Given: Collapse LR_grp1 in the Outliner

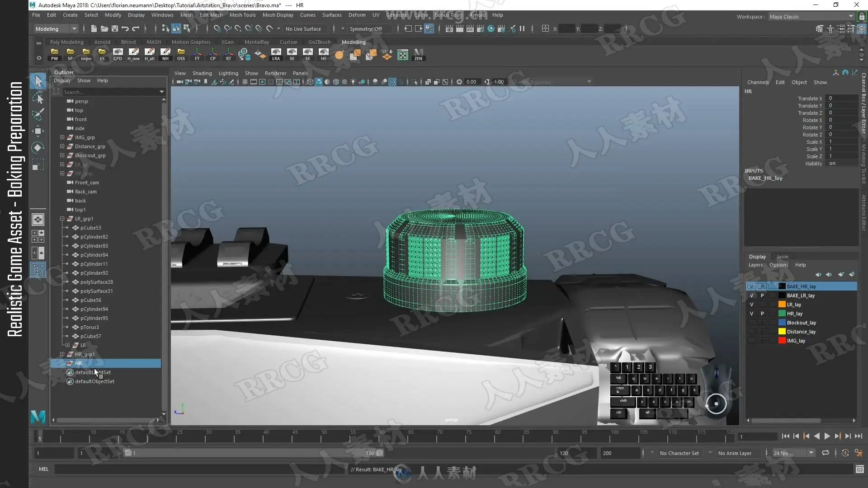Looking at the screenshot, I should (62, 219).
